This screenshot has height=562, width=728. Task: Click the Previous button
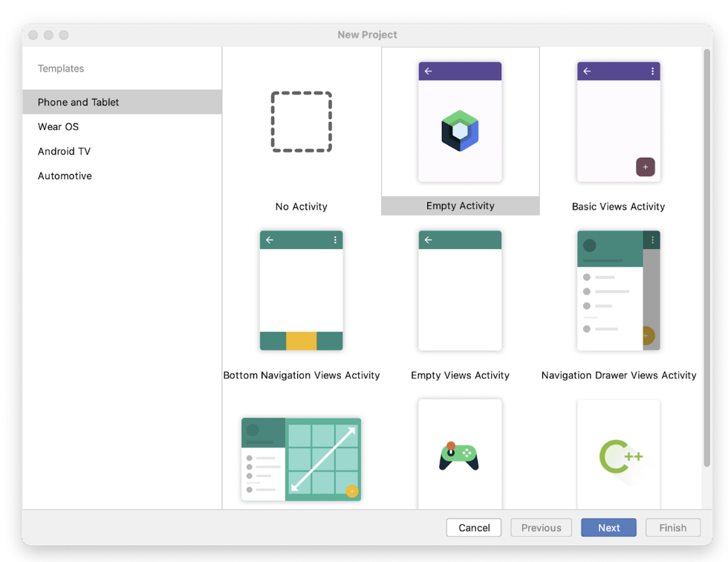pos(542,528)
